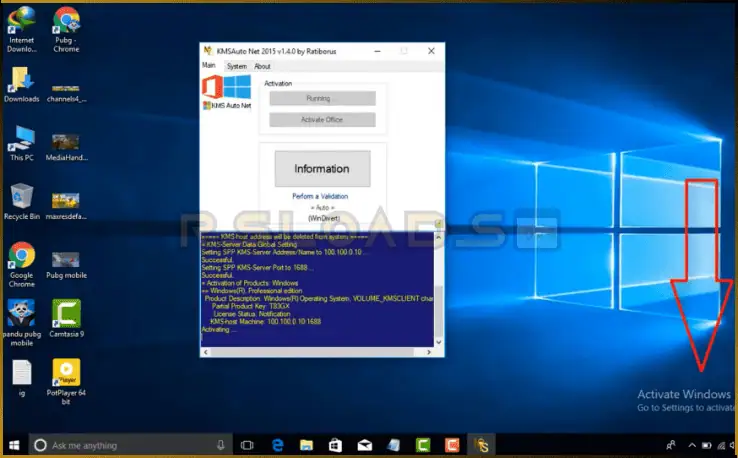Viewport: 738px width, 458px height.
Task: Click the network icon in system tray
Action: [722, 445]
